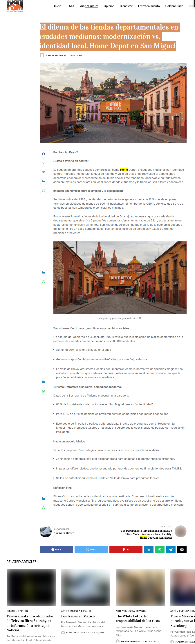
Task: Click the Pinterest icon in the sidebar
Action: [43, 172]
